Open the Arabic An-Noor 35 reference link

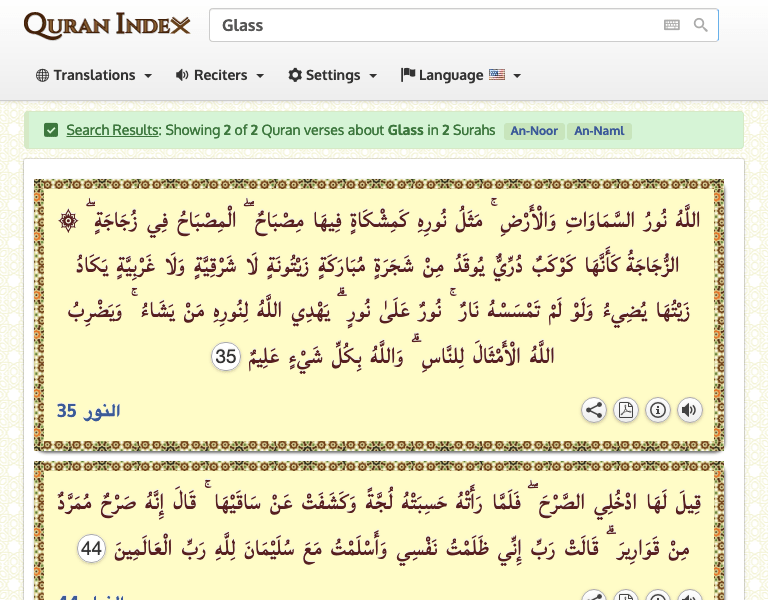click(x=88, y=411)
